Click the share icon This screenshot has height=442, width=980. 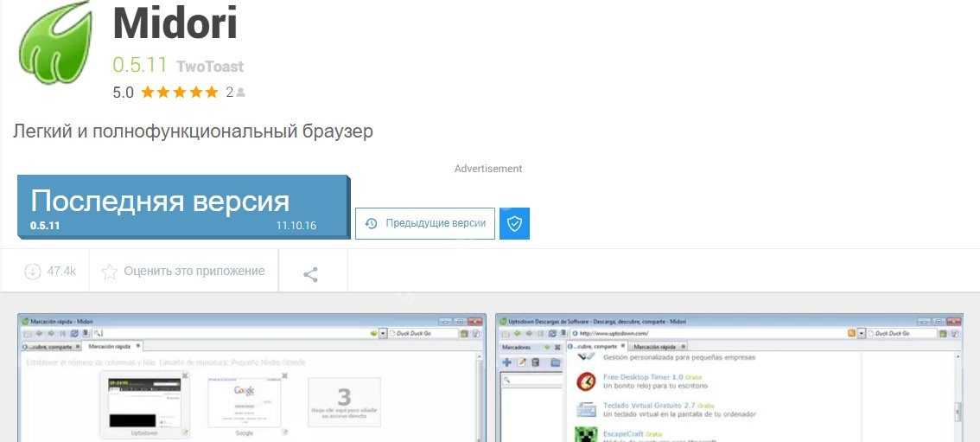(310, 274)
